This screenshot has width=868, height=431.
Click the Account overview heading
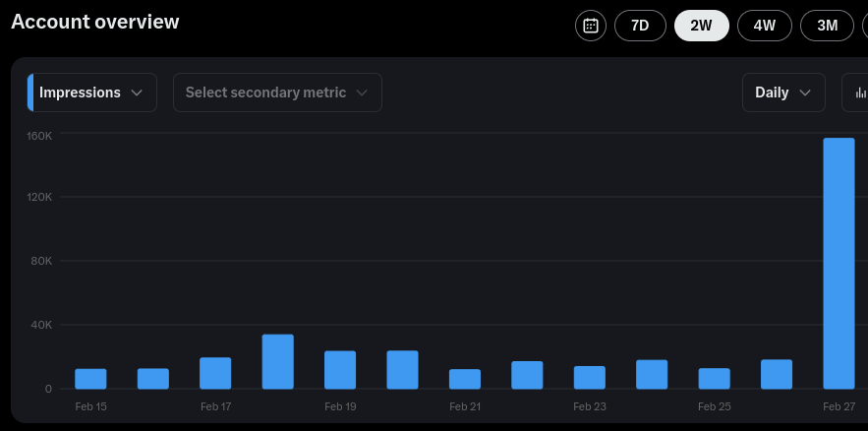pos(95,22)
